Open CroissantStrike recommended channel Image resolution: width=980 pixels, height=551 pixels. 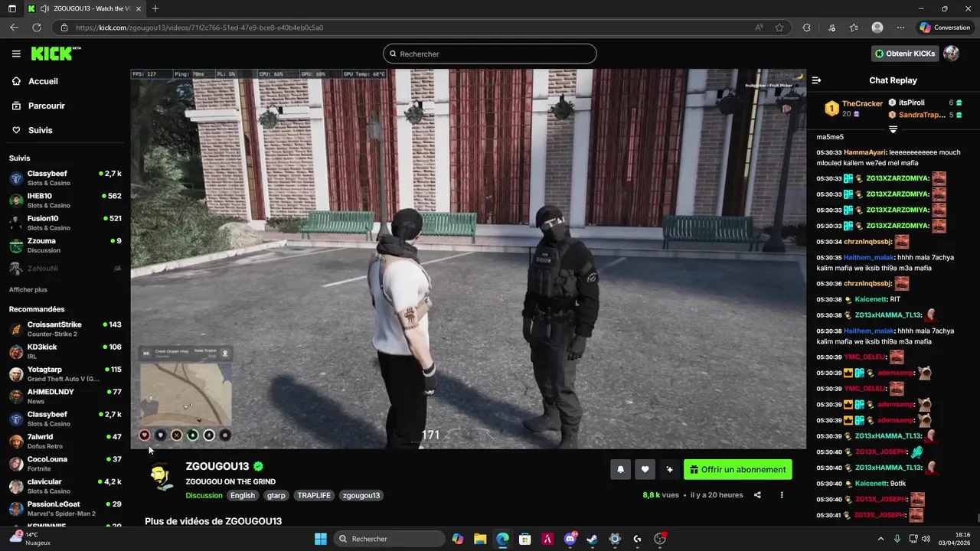point(65,329)
